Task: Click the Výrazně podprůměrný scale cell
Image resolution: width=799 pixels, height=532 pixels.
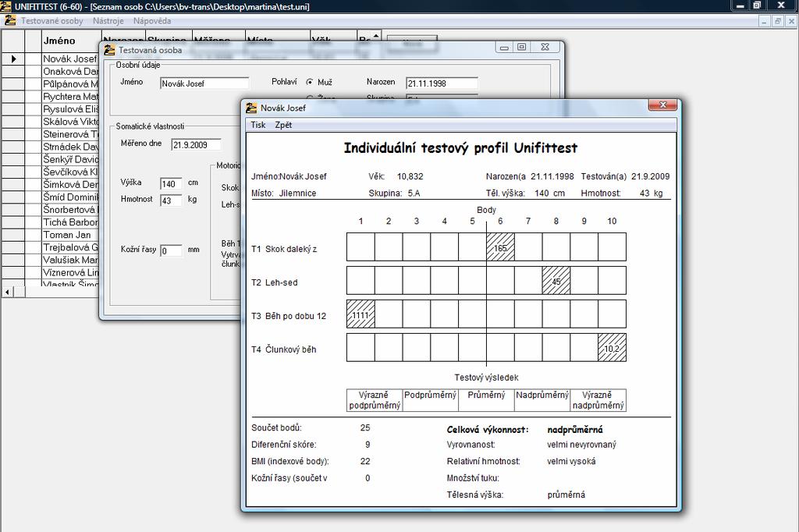Action: (x=375, y=400)
